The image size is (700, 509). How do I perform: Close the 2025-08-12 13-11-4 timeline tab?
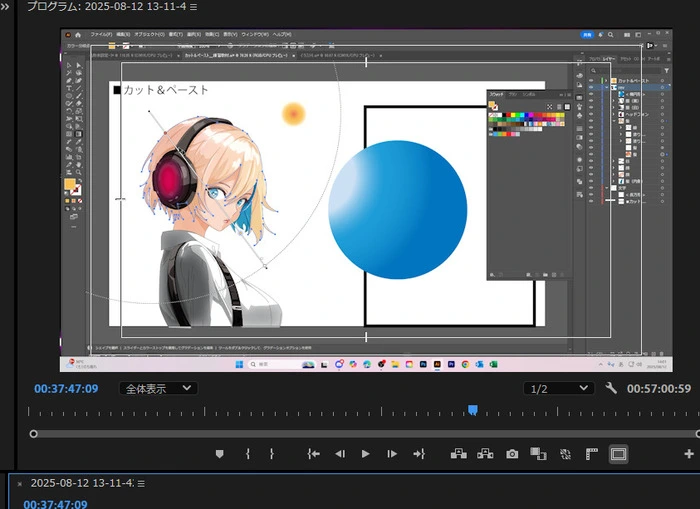[20, 484]
